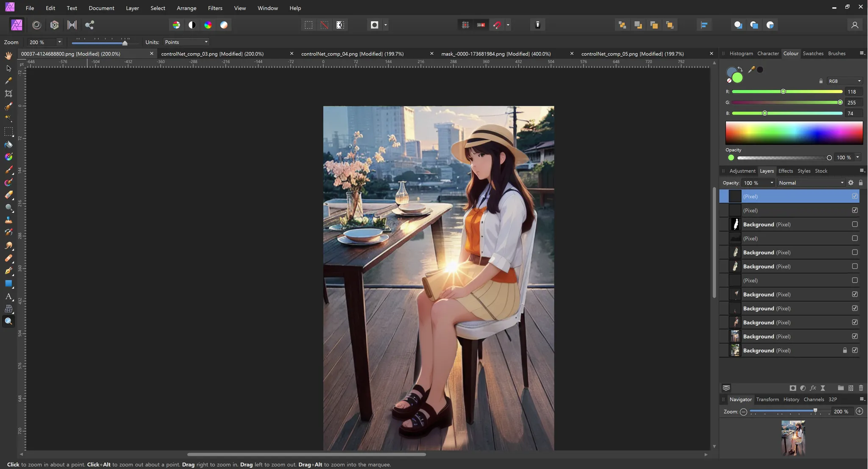
Task: Expand the RGB colour model dropdown
Action: [x=845, y=81]
